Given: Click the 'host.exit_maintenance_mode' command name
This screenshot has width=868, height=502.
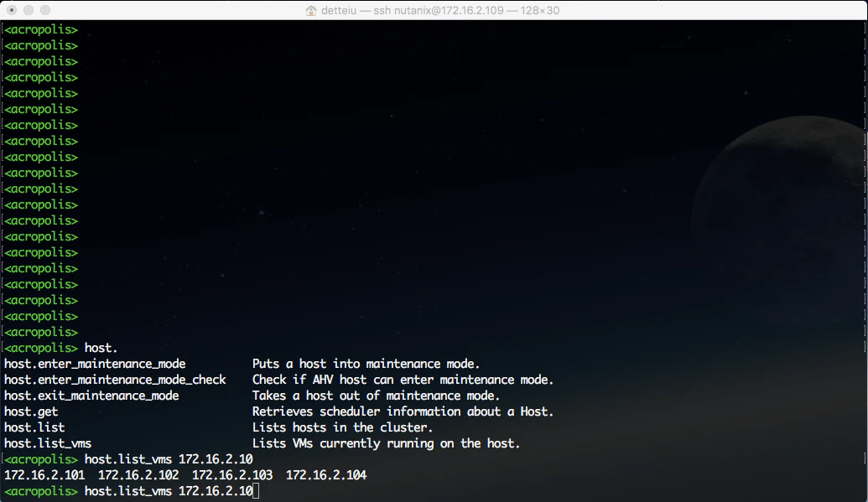Looking at the screenshot, I should (x=91, y=396).
